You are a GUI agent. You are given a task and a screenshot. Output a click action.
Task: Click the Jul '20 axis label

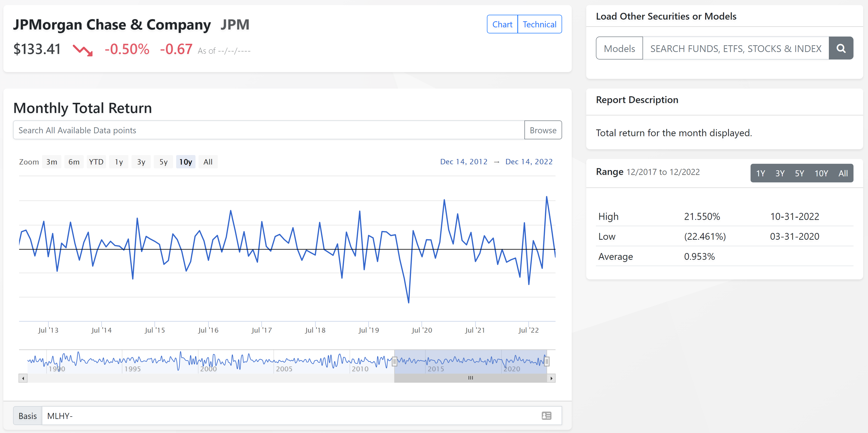(421, 330)
